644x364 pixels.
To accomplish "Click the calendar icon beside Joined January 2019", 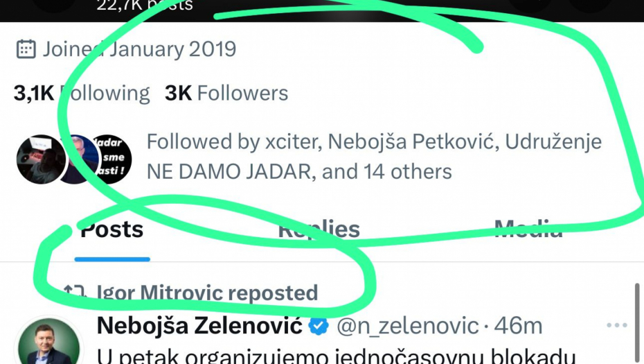I will pyautogui.click(x=26, y=49).
